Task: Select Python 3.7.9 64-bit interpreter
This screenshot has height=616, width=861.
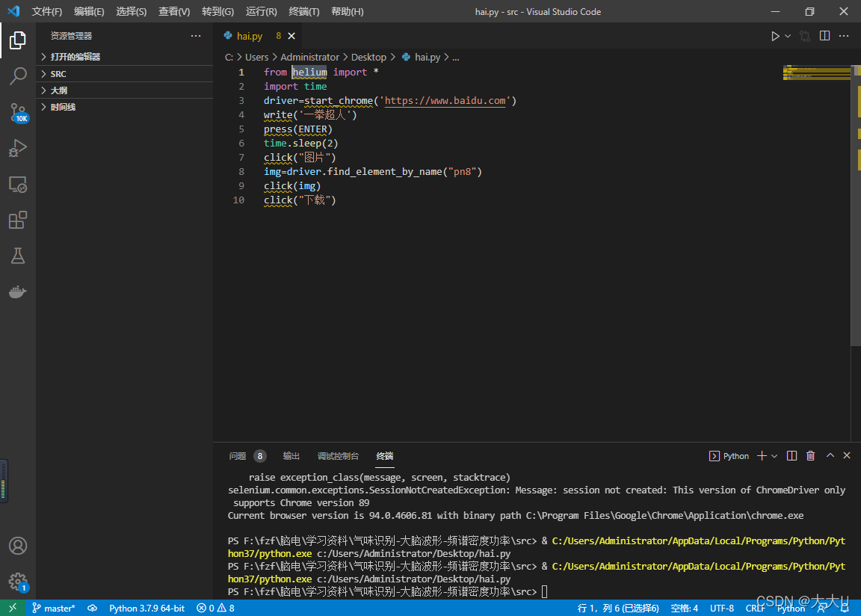Action: tap(146, 608)
